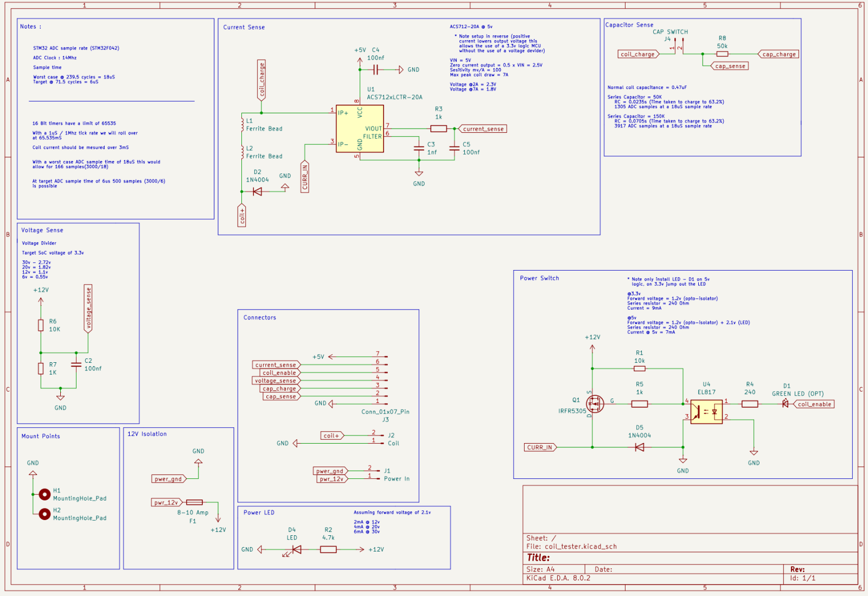Select the pwr_12v label in 12V Isolation
Viewport: 868px width, 596px height.
coord(166,503)
